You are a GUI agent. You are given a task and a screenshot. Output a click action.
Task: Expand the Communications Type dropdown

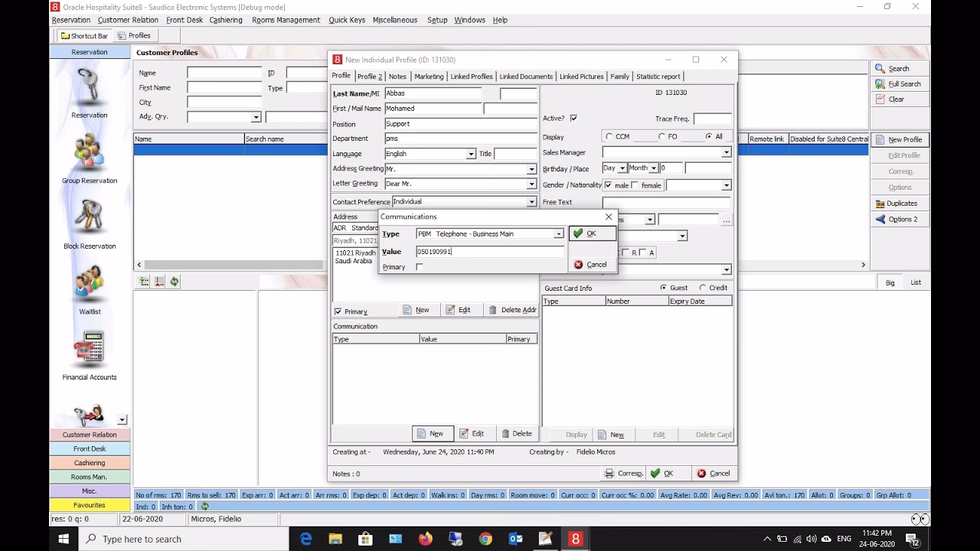pyautogui.click(x=558, y=233)
